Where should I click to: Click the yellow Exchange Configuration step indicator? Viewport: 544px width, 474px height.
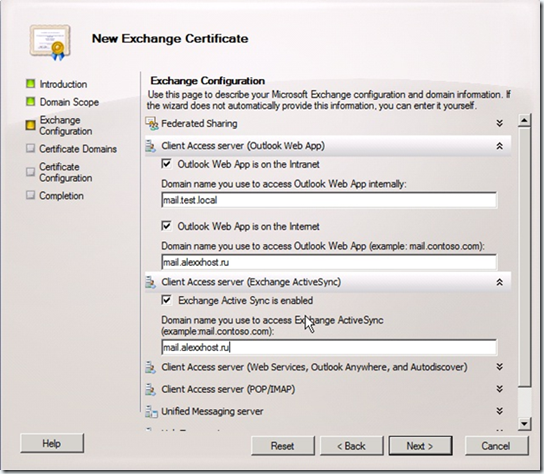(x=31, y=125)
